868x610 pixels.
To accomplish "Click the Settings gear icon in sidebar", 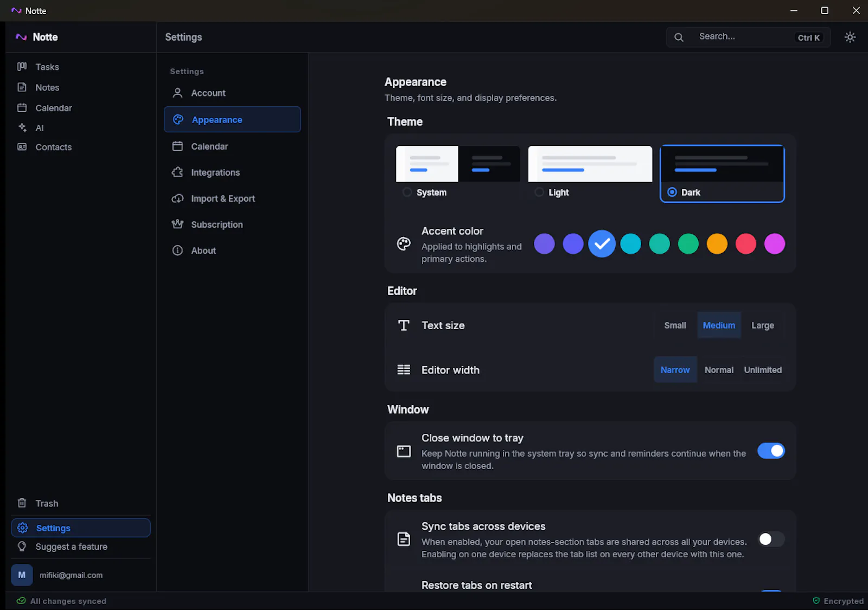I will (x=22, y=528).
